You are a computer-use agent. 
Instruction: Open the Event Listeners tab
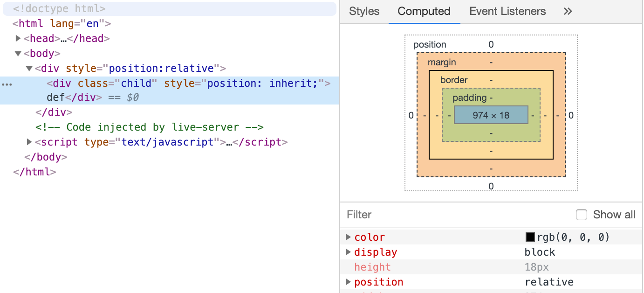(x=507, y=12)
